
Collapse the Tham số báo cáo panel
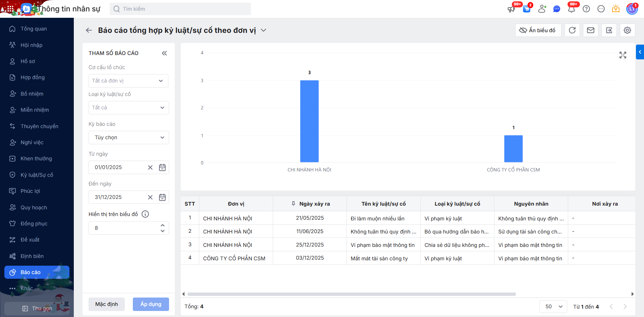[x=164, y=53]
